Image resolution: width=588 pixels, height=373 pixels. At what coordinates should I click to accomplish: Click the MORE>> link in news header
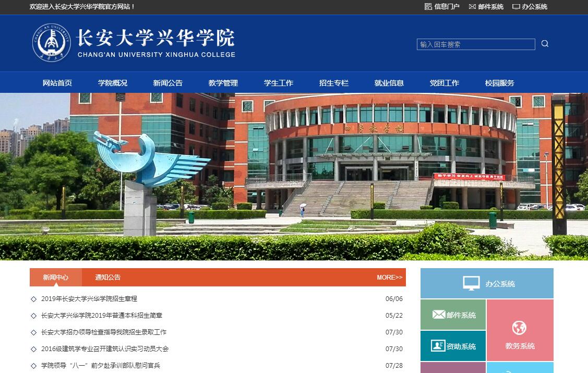coord(390,278)
